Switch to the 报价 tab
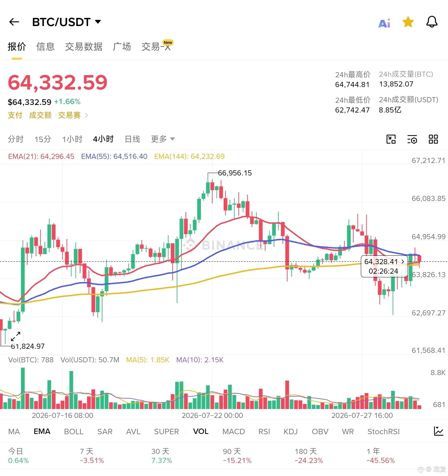The image size is (448, 476). click(x=17, y=47)
